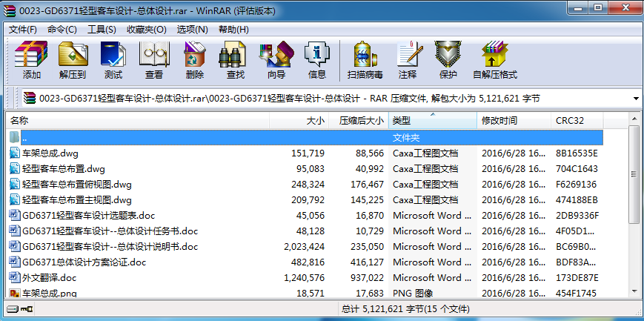Click the 查看 (View) toolbar icon
This screenshot has height=321, width=644.
[154, 54]
